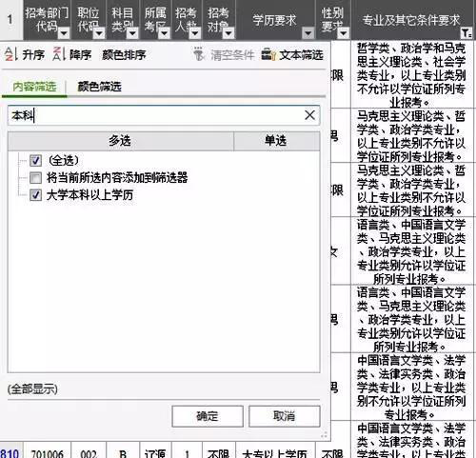
Task: Switch to 内容筛选 tab
Action: coord(34,87)
